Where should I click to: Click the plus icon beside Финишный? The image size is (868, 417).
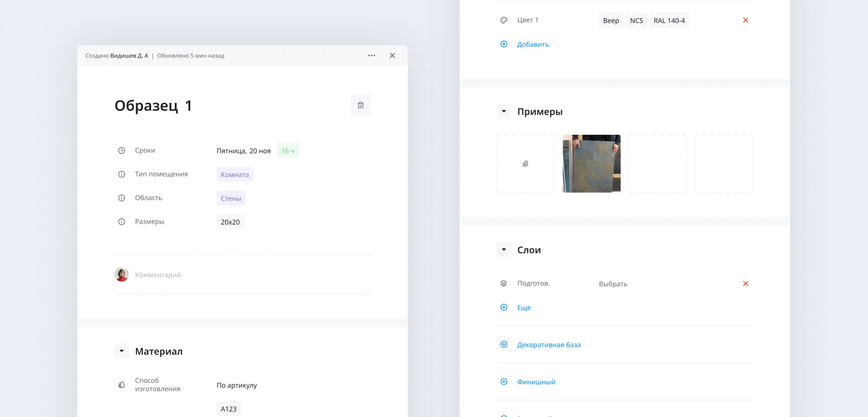[504, 382]
